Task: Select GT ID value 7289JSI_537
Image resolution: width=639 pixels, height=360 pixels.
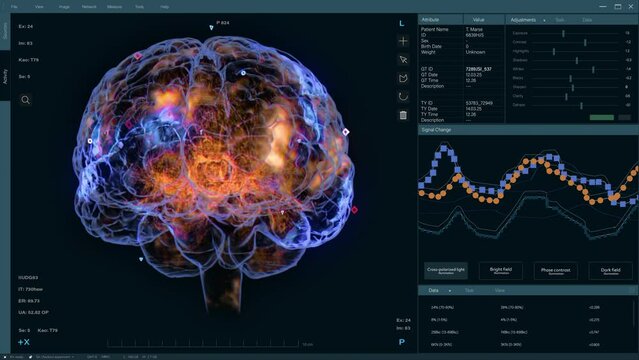Action: (478, 69)
